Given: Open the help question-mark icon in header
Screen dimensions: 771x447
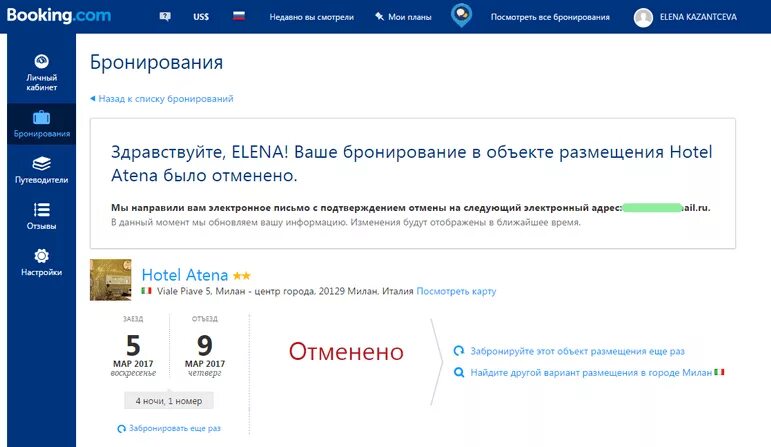Looking at the screenshot, I should (x=165, y=17).
